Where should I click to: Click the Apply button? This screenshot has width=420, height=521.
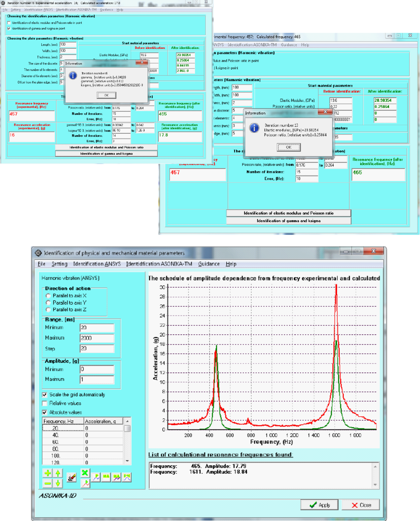tap(319, 505)
